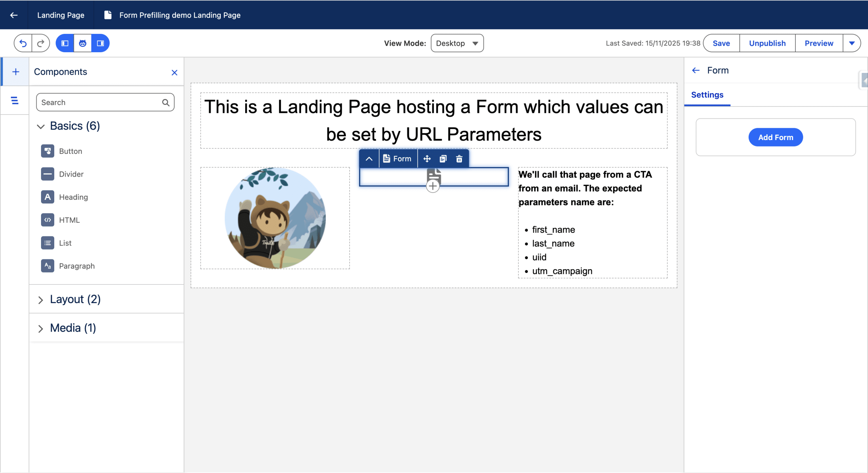Select parent using the up chevron
Viewport: 868px width, 473px height.
click(369, 159)
